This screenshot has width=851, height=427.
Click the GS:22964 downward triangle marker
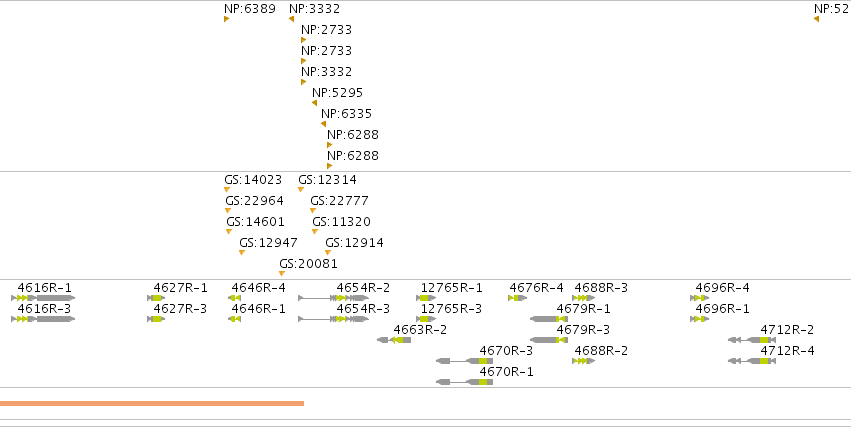228,211
